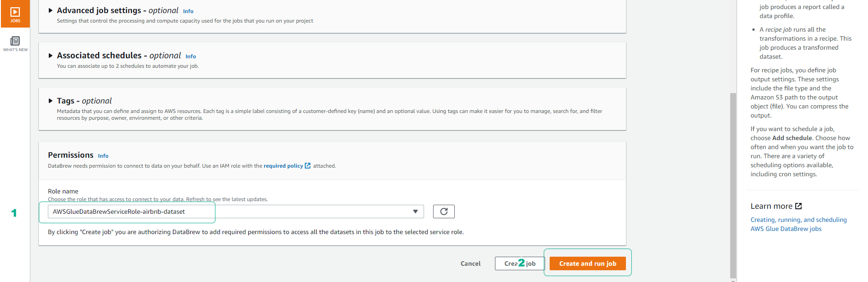Click 'If you want to schedule a job' paragraph
Screen dimensions: 868x282
pos(802,151)
